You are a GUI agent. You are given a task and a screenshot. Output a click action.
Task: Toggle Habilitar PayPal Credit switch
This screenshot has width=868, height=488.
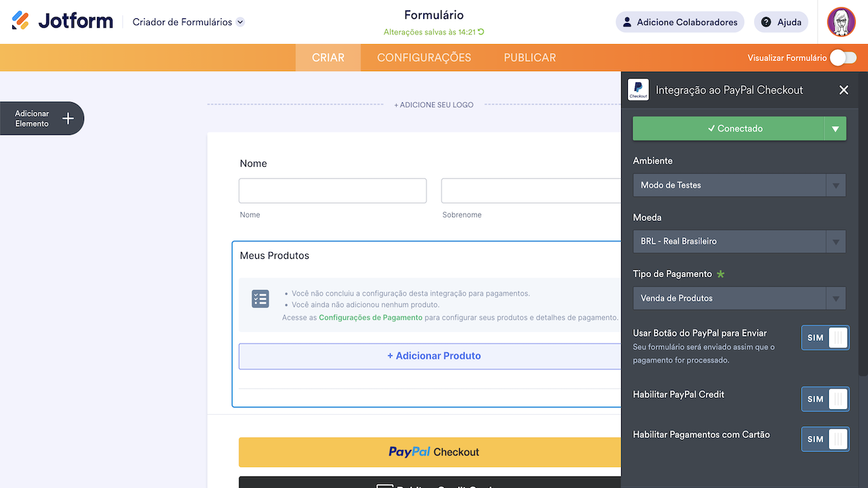[x=825, y=399]
